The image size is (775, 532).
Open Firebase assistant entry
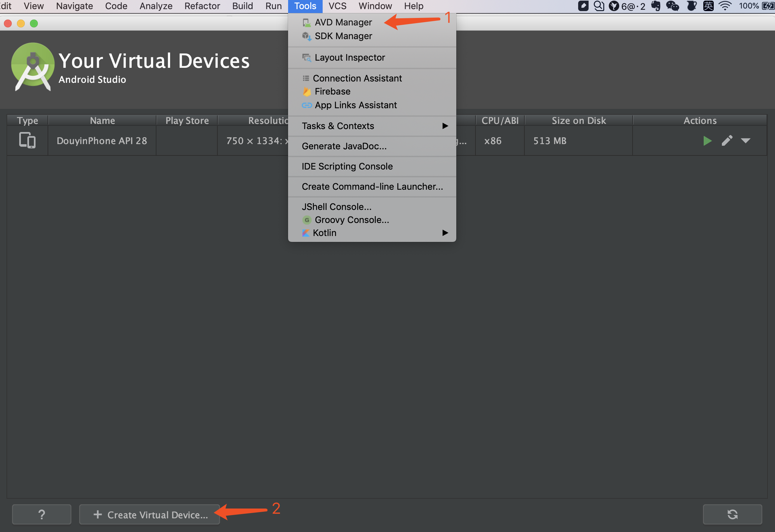click(332, 91)
